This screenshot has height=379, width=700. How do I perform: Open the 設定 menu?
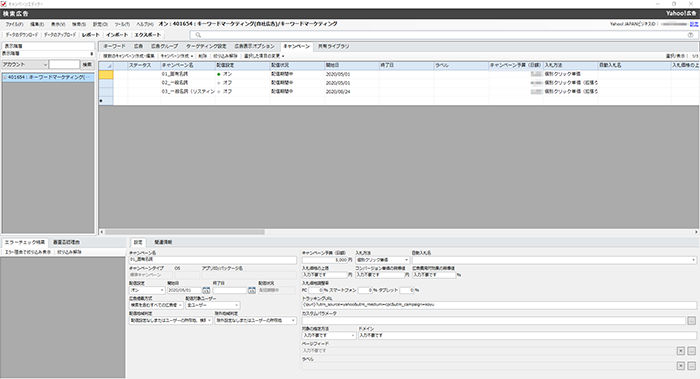[100, 24]
